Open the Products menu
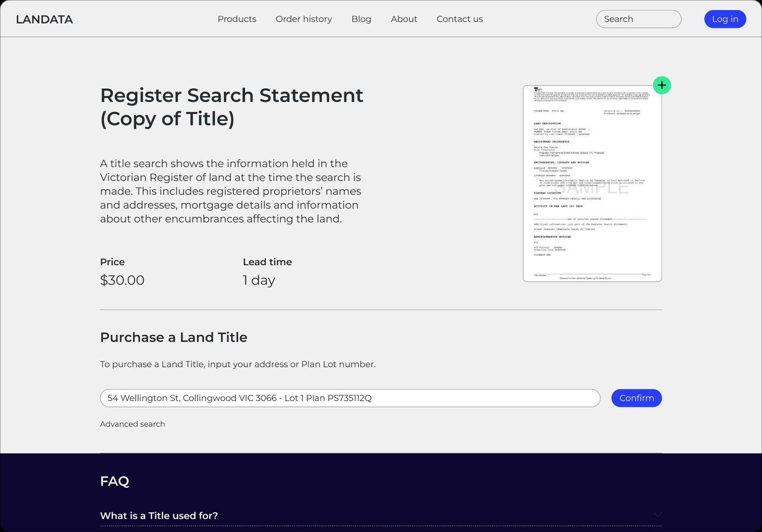The image size is (762, 532). point(237,19)
